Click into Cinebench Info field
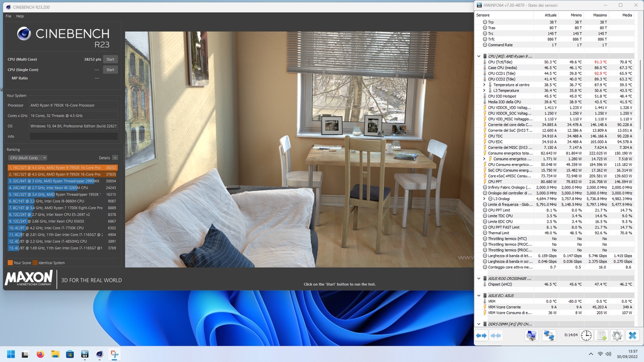The image size is (644, 362). pos(73,136)
